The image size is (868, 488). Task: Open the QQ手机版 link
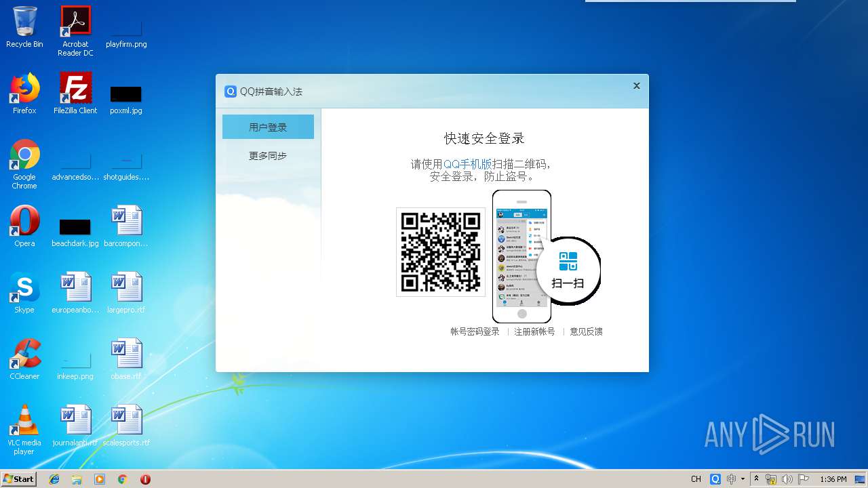tap(468, 164)
